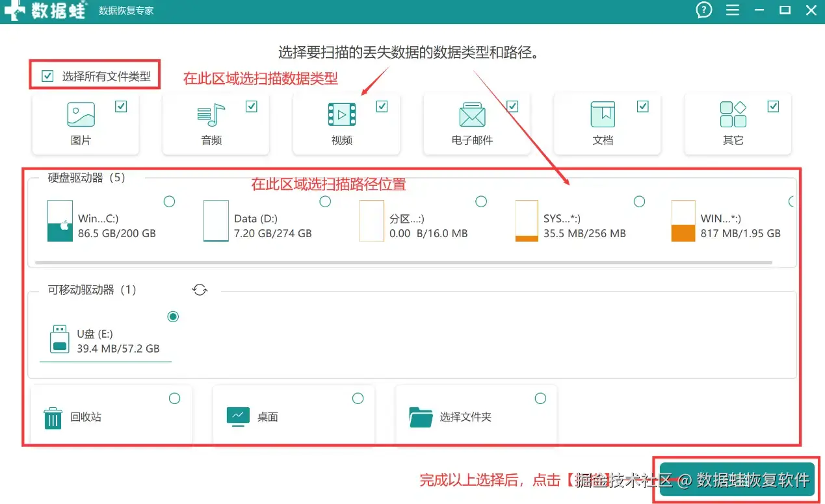Viewport: 825px width, 504px height.
Task: Uncheck the 电子邮件 checkbox
Action: coord(512,107)
